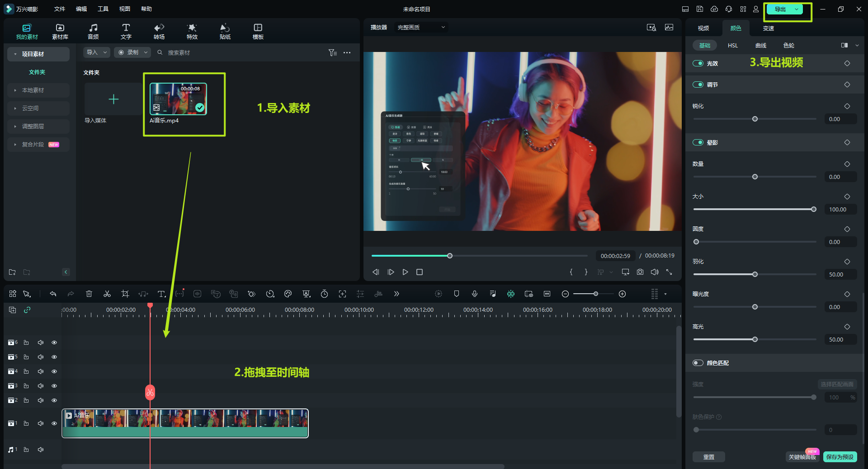The height and width of the screenshot is (469, 868).
Task: Click the 重置 reset button
Action: [x=708, y=457]
